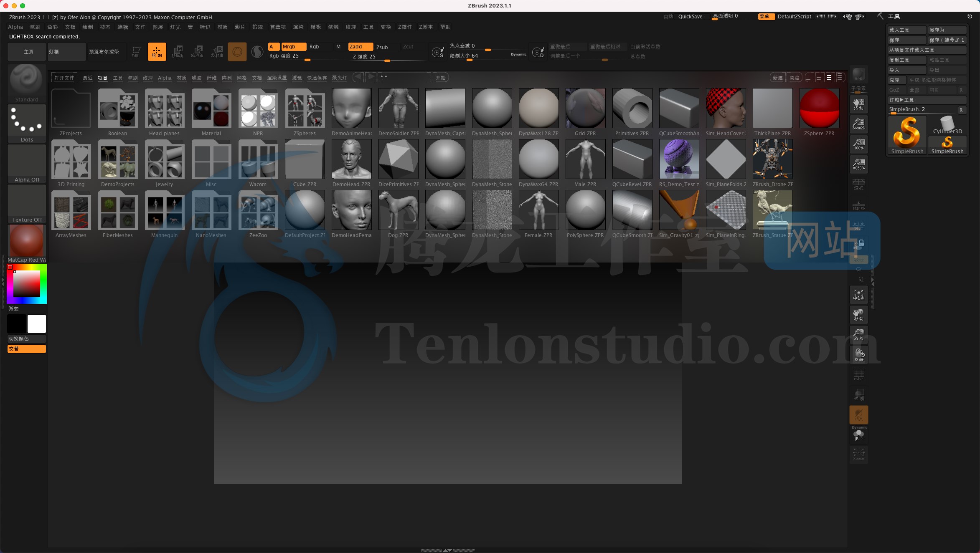
Task: Click the 100% actual size icon
Action: coord(858,144)
